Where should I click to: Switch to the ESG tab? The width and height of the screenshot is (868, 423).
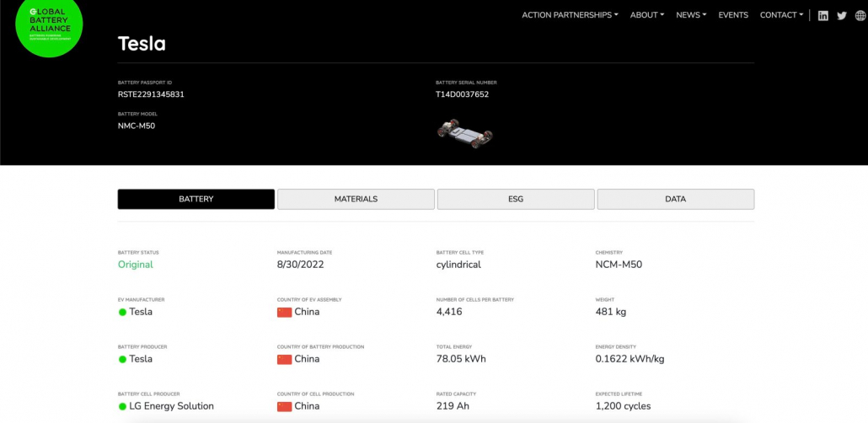tap(516, 200)
